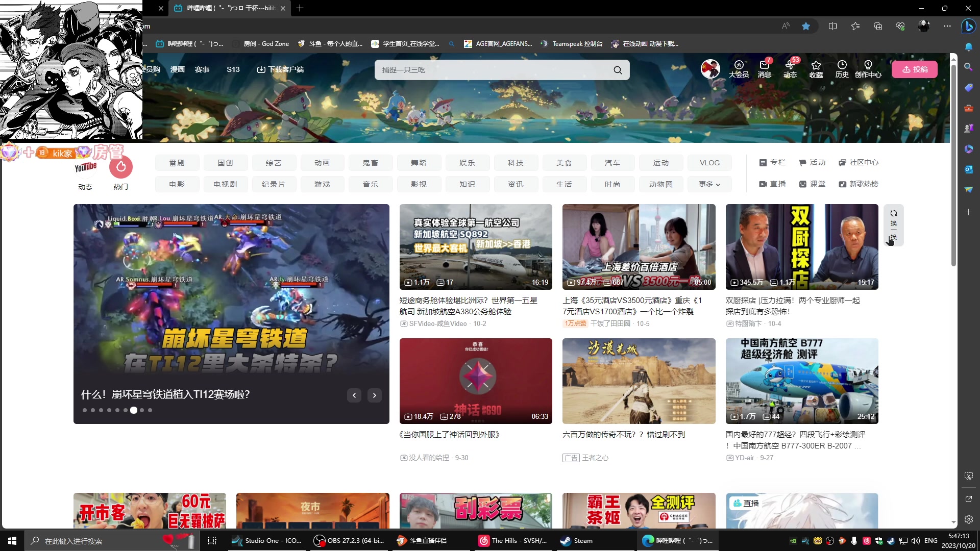Open the 动态 feed icon in header
The width and height of the screenshot is (980, 551).
click(x=790, y=69)
